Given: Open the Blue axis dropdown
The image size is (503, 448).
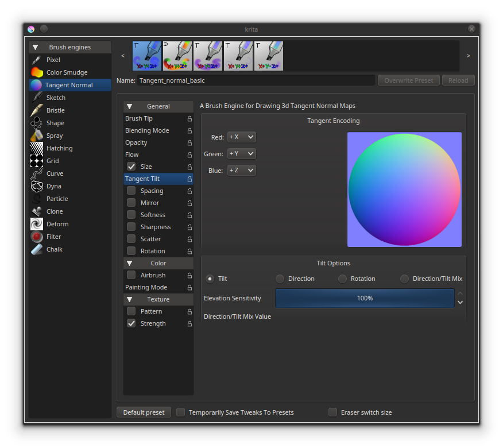Looking at the screenshot, I should point(241,170).
